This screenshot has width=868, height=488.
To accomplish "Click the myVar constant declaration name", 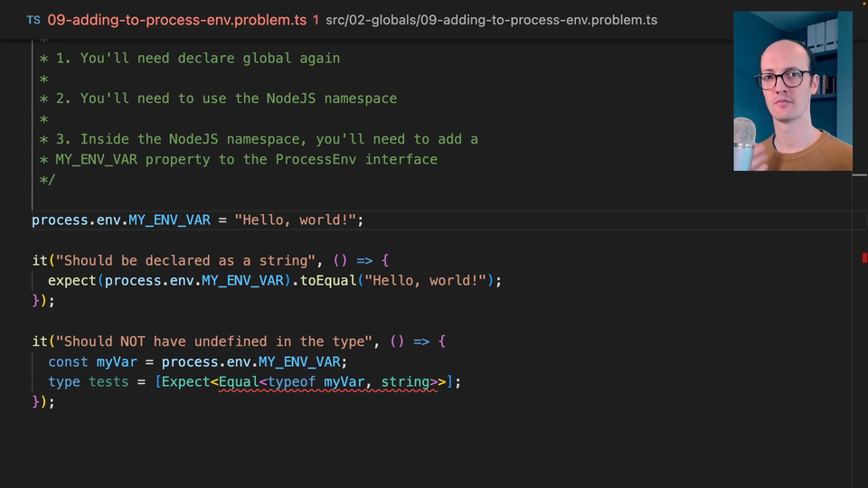I will pos(118,362).
